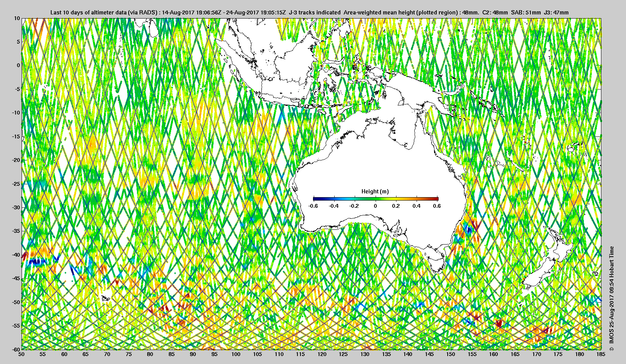Click the Height (m) legend title
Screen dimensions: 626x364
(x=375, y=191)
